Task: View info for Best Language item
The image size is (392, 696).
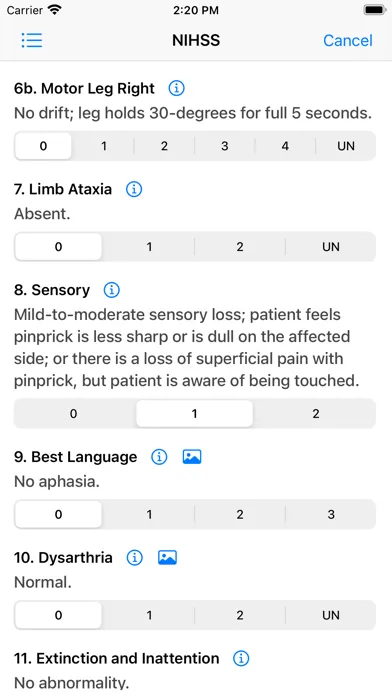Action: pos(159,457)
